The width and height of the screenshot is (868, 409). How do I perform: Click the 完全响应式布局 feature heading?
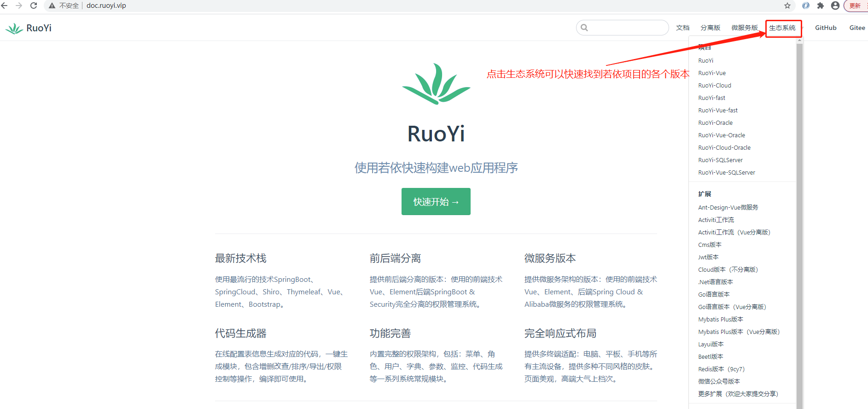click(560, 333)
